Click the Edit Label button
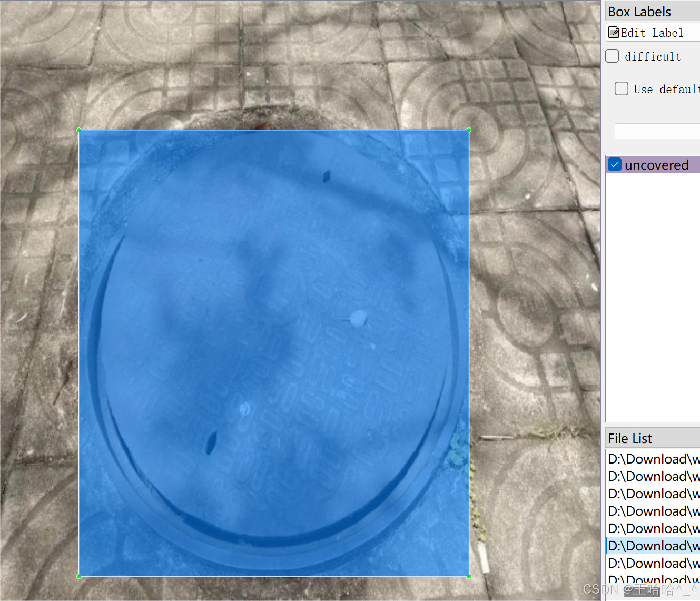700x601 pixels. click(x=653, y=33)
